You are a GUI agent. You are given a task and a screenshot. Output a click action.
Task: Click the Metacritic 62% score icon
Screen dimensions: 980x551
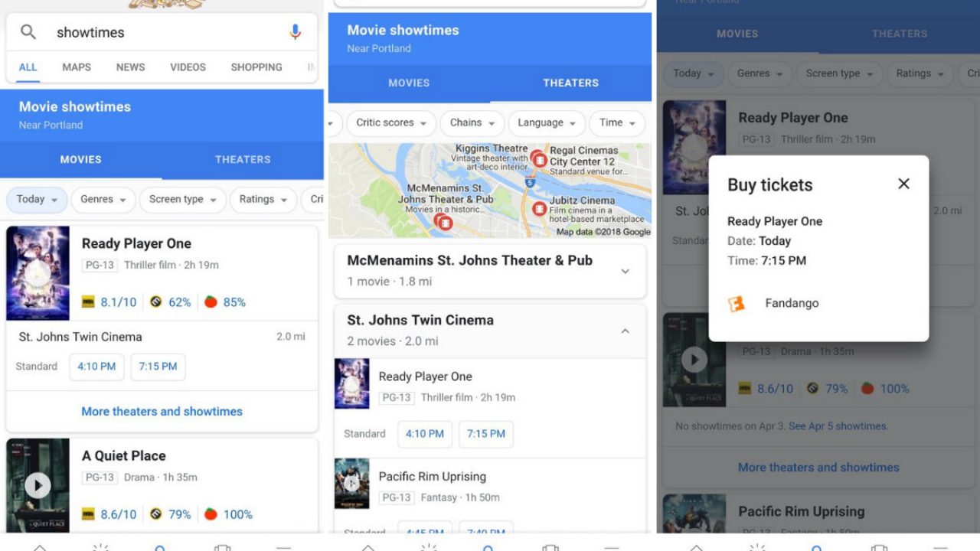click(155, 302)
